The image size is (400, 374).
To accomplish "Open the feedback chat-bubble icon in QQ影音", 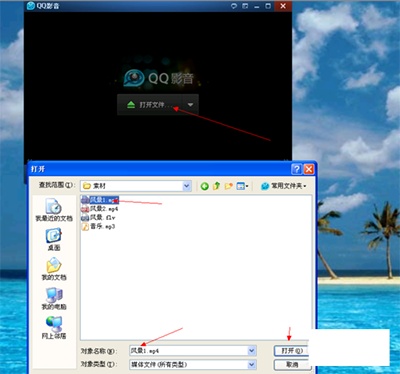I will pos(234,6).
